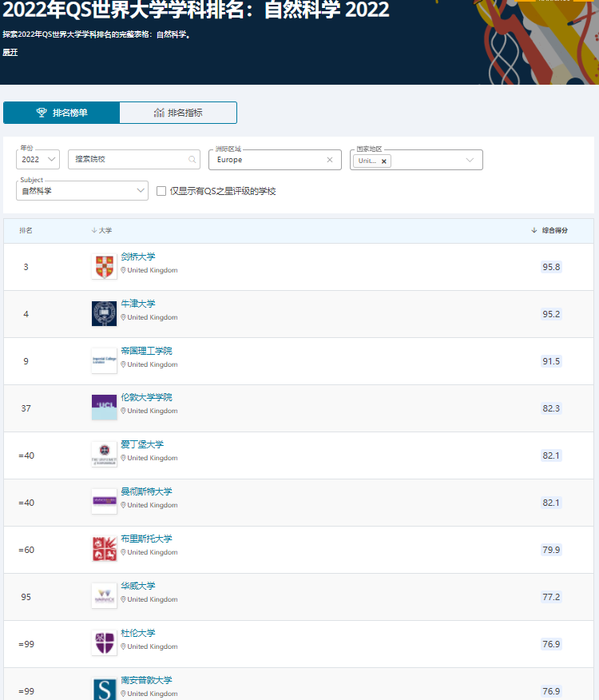This screenshot has width=599, height=700.
Task: Remove the United Kingdom country tag
Action: pyautogui.click(x=384, y=161)
